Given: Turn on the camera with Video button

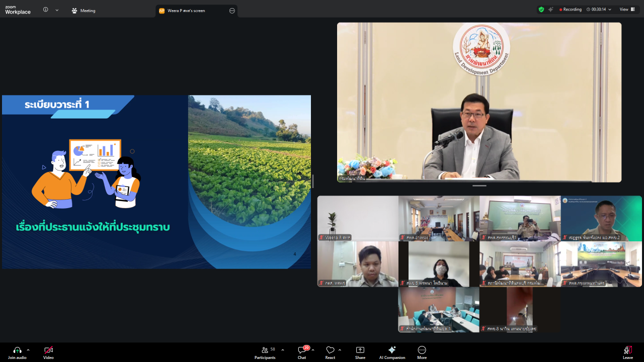Looking at the screenshot, I should pos(48,350).
